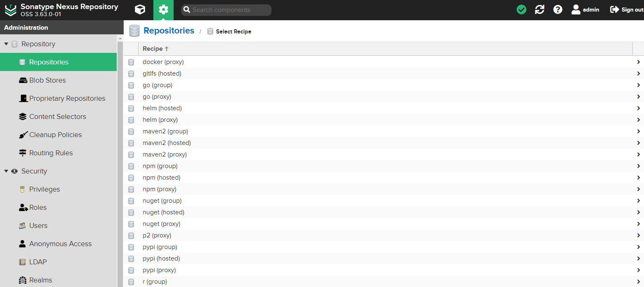Select the helm (proxy) recipe
The width and height of the screenshot is (644, 287).
pyautogui.click(x=384, y=120)
